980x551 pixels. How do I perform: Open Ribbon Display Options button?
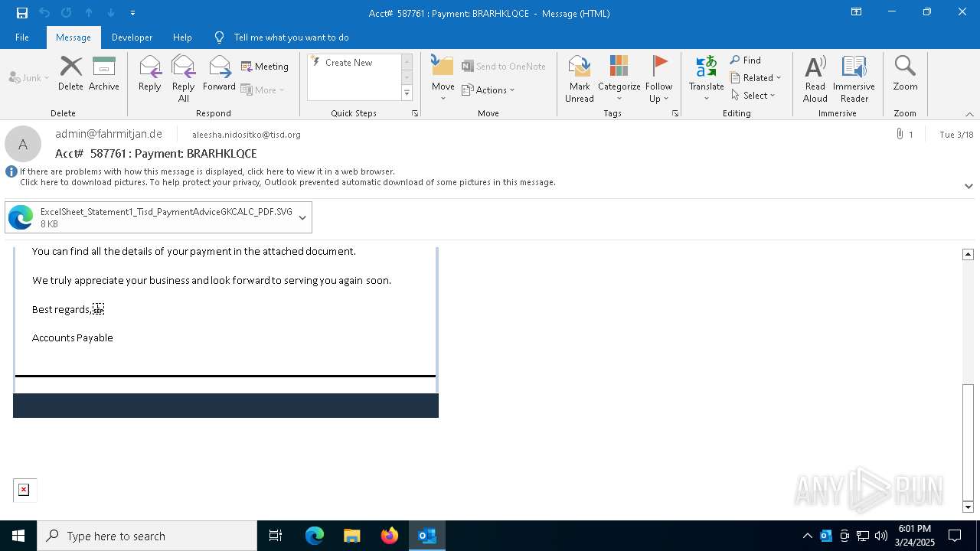(857, 12)
